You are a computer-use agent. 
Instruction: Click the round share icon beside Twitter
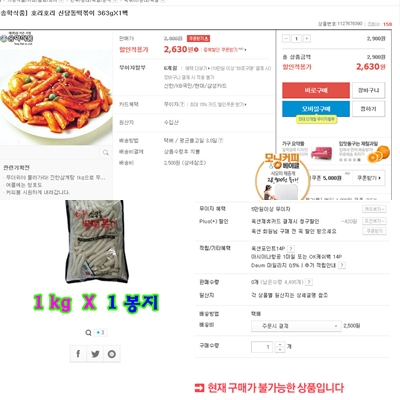pos(112,354)
